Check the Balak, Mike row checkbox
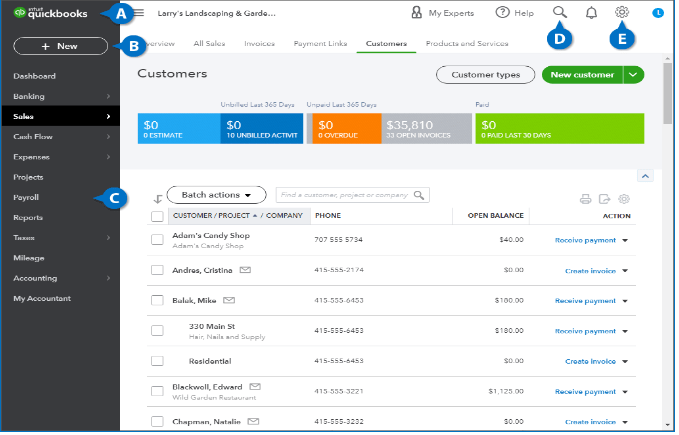Image resolution: width=679 pixels, height=435 pixels. 158,302
